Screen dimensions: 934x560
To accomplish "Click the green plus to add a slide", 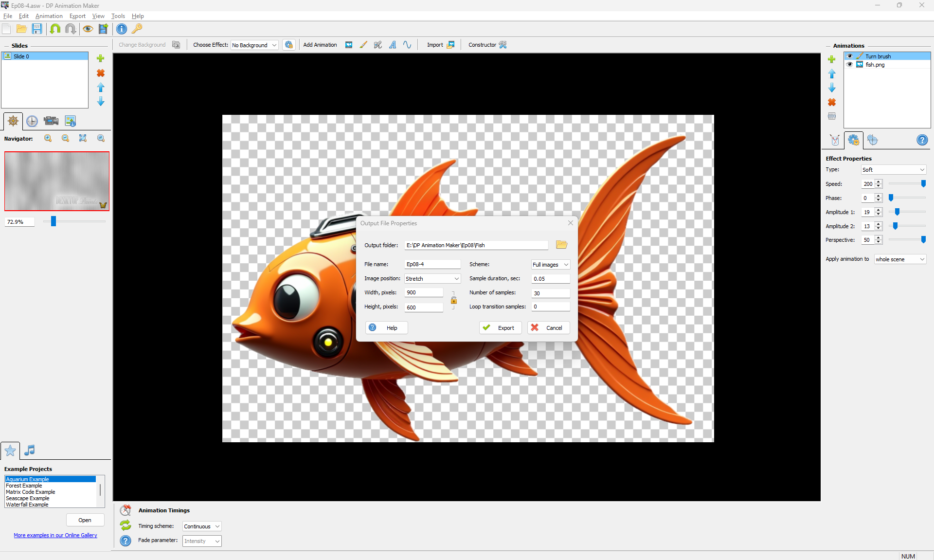I will coord(101,58).
